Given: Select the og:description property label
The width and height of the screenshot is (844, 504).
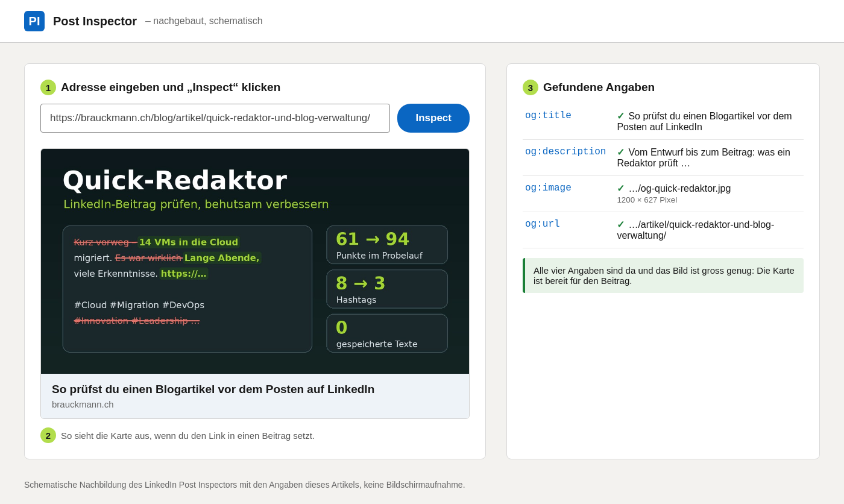Looking at the screenshot, I should point(565,151).
